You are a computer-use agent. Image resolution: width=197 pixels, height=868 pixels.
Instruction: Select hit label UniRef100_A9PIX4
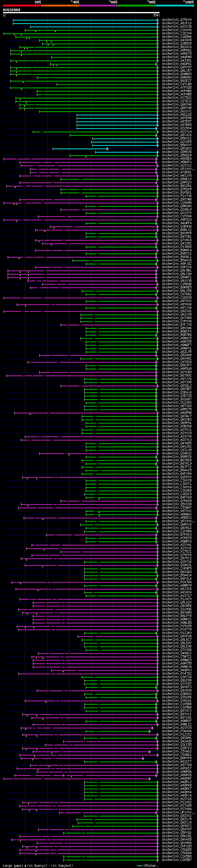click(177, 267)
